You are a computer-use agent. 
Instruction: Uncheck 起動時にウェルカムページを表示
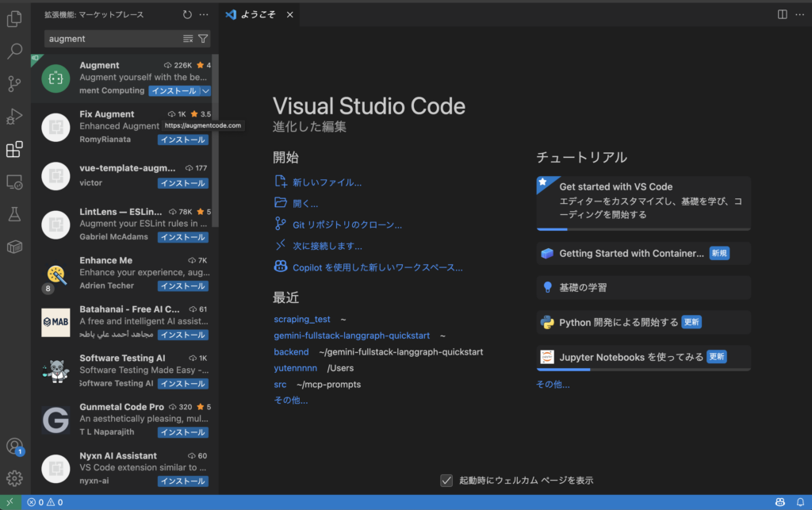tap(447, 480)
